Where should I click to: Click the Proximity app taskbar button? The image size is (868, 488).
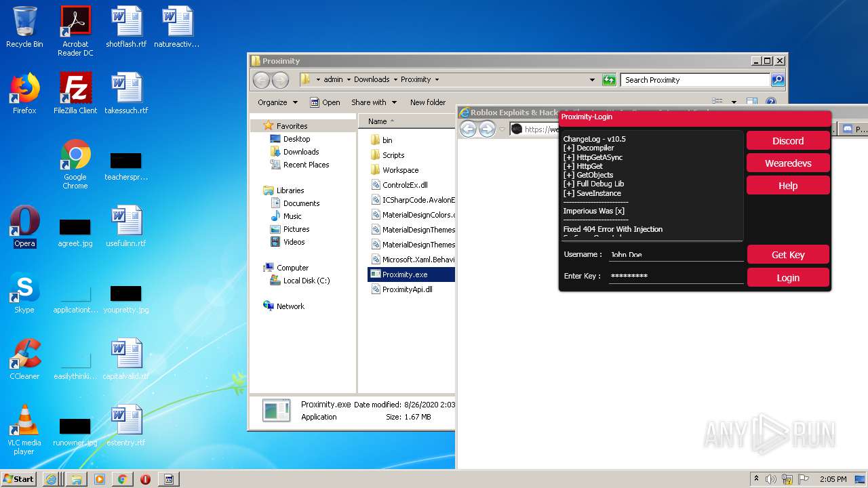point(169,479)
